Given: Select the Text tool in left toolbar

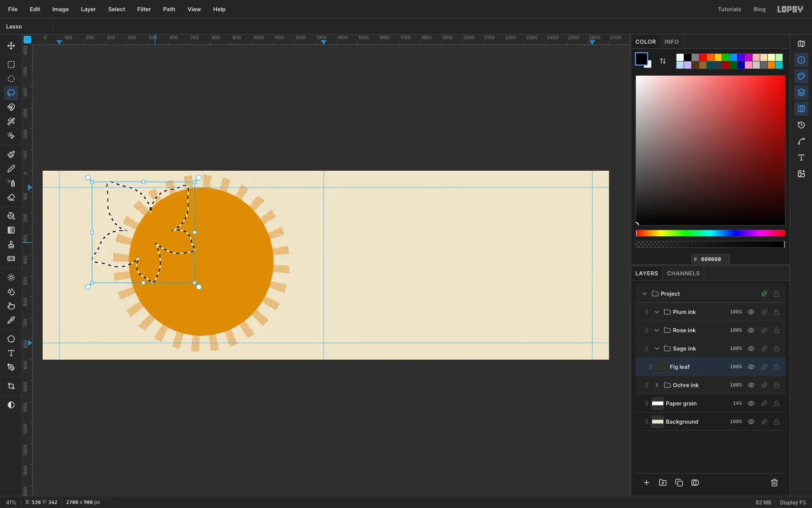Looking at the screenshot, I should pos(11,353).
